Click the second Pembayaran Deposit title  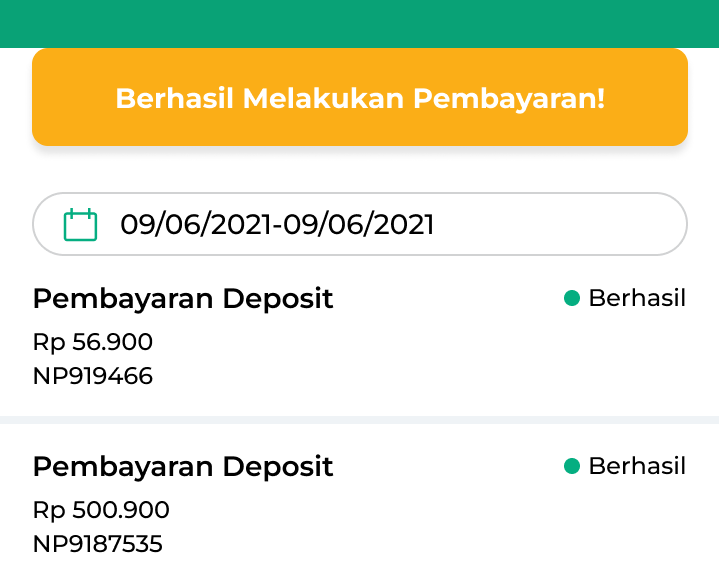click(183, 468)
